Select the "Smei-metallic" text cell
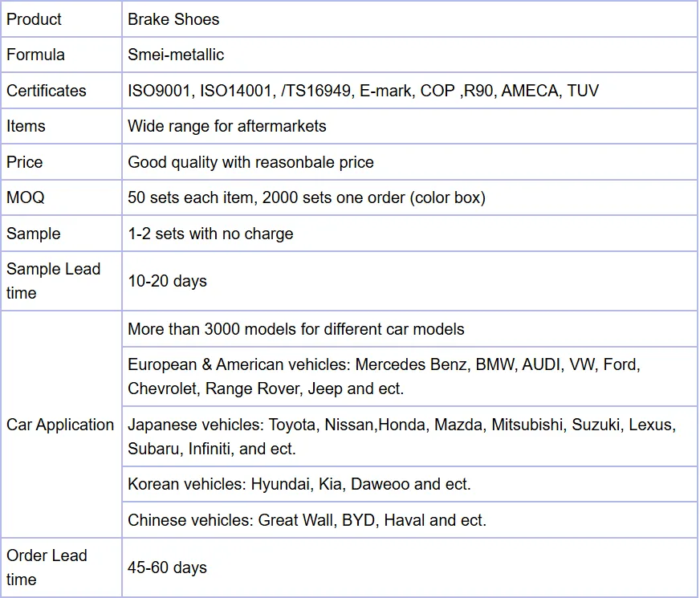The width and height of the screenshot is (700, 598). click(x=176, y=55)
